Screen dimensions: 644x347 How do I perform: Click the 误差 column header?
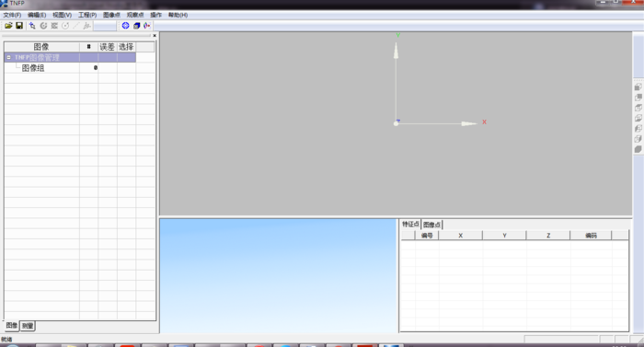108,47
